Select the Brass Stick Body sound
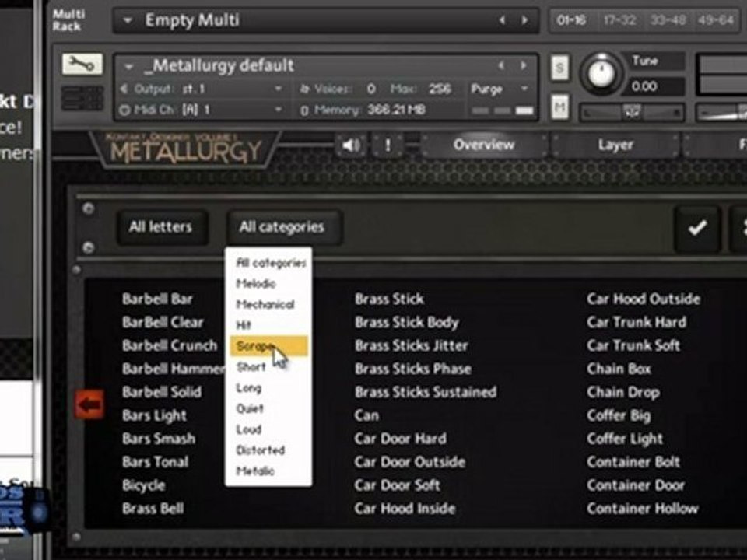Viewport: 747px width, 560px height. (406, 322)
